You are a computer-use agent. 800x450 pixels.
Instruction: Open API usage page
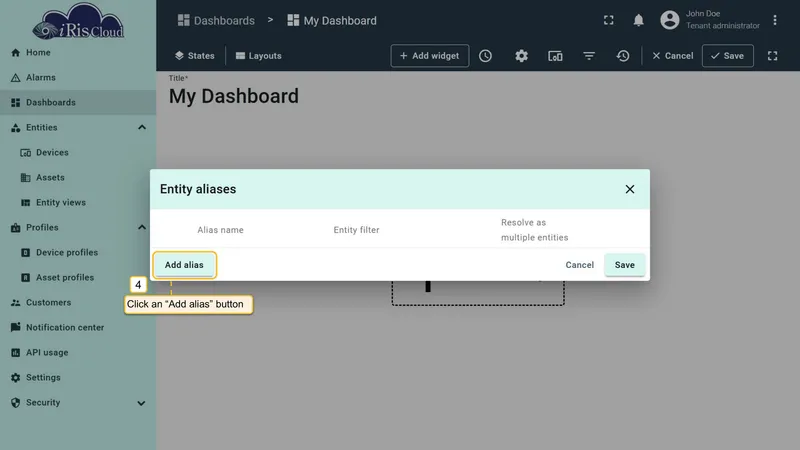pos(78,353)
